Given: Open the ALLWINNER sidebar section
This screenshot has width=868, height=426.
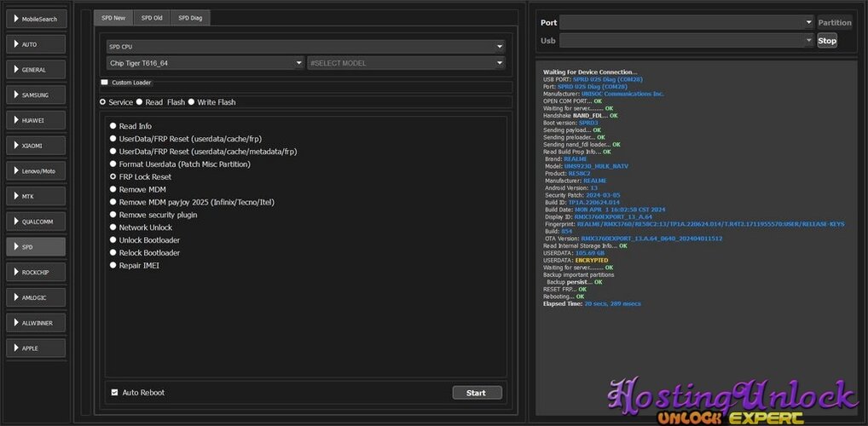Looking at the screenshot, I should [36, 323].
